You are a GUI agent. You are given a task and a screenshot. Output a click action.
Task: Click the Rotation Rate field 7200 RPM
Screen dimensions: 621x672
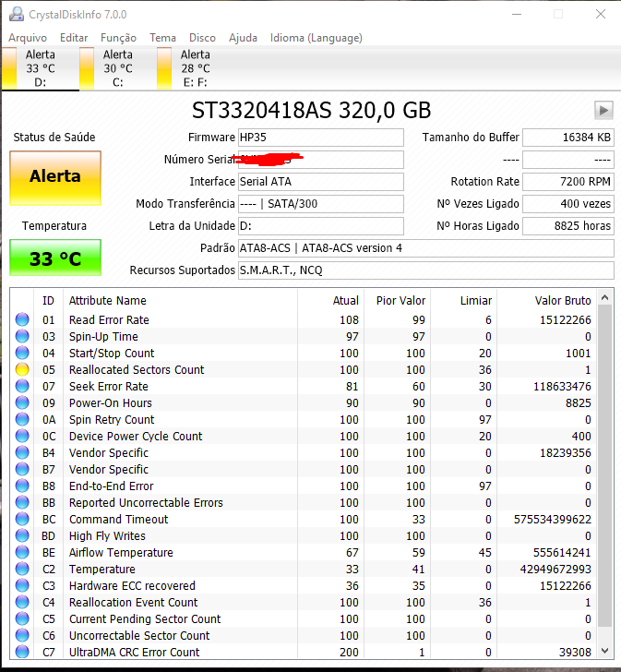pos(568,182)
